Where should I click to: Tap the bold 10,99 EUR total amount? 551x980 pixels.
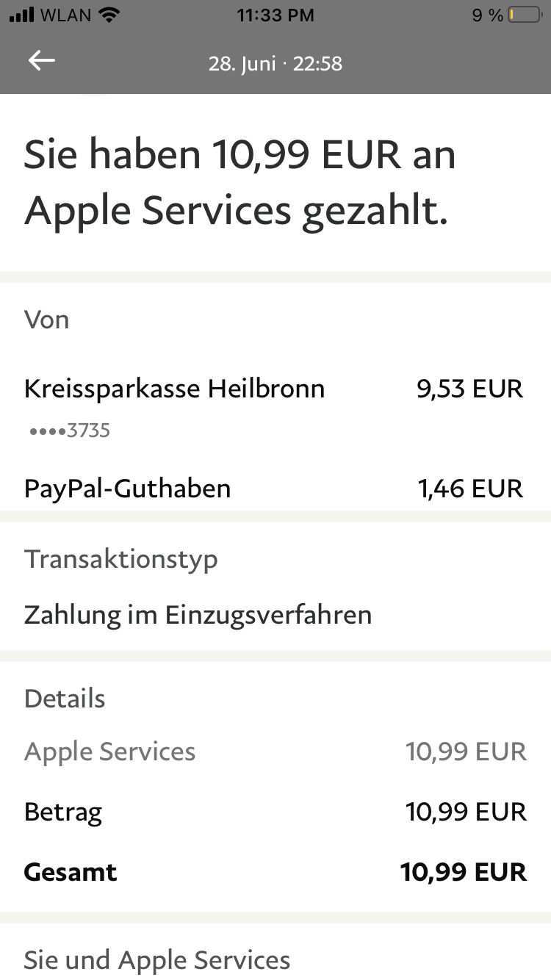coord(464,872)
